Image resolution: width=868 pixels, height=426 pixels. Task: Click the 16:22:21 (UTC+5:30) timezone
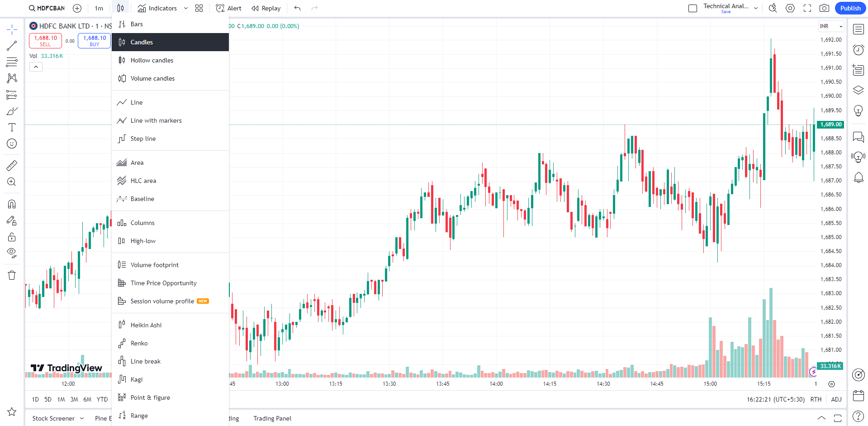pyautogui.click(x=776, y=399)
